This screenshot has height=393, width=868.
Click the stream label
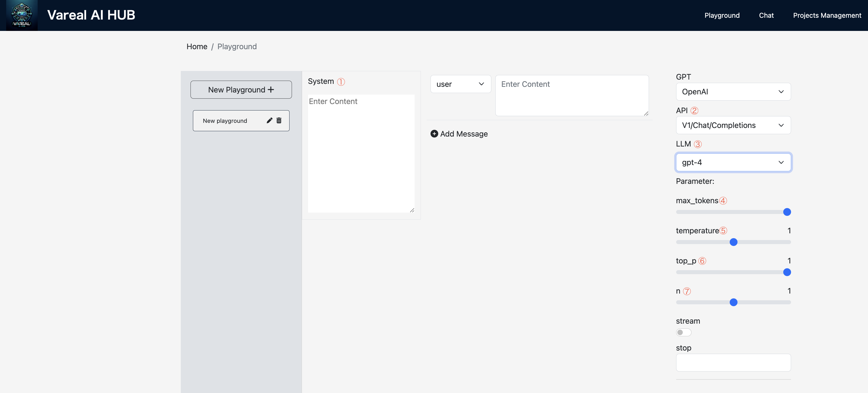click(x=688, y=321)
